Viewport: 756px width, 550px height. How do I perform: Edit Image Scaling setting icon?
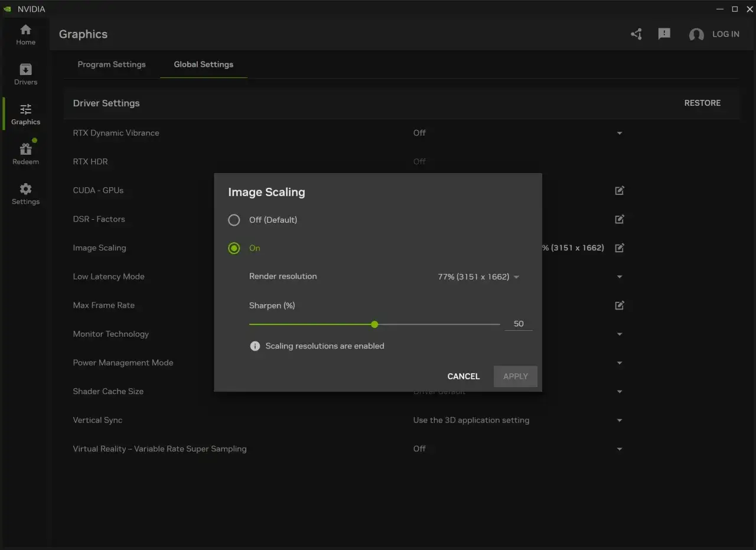click(620, 248)
